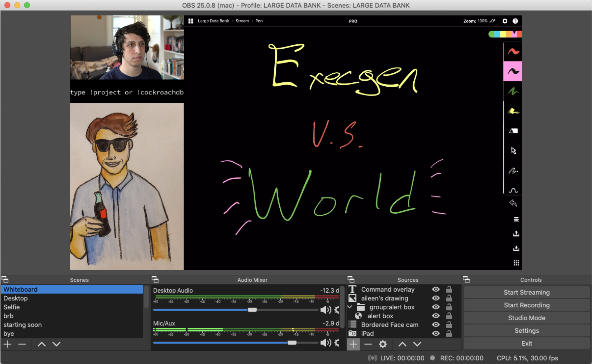Undock the Audio Mixer panel
592x364 pixels.
155,279
